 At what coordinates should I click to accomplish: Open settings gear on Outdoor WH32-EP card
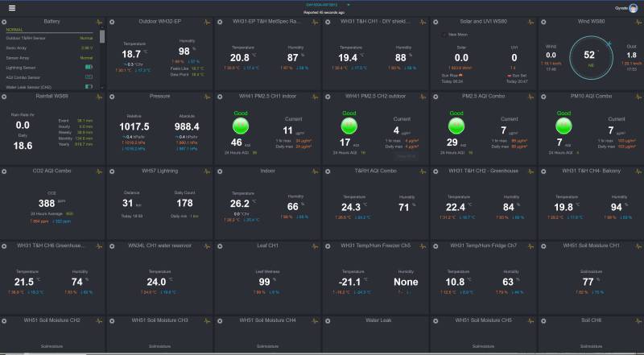click(112, 23)
